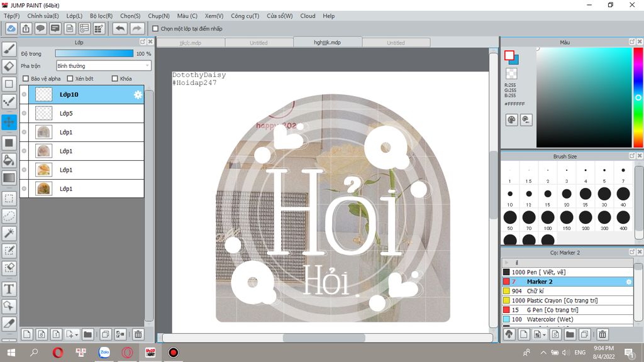
Task: Float the Brush Size panel
Action: 632,156
